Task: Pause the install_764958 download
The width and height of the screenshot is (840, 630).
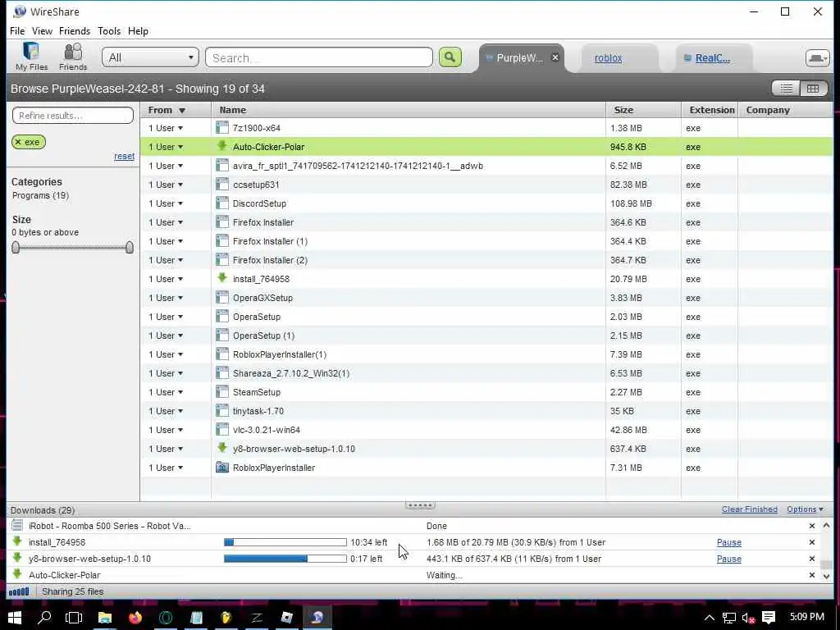Action: pos(728,542)
